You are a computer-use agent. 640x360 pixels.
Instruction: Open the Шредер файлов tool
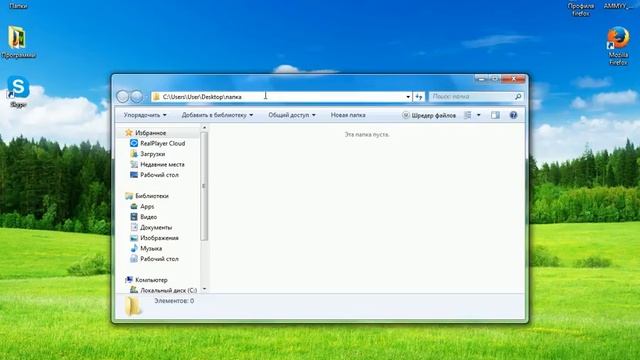(429, 115)
